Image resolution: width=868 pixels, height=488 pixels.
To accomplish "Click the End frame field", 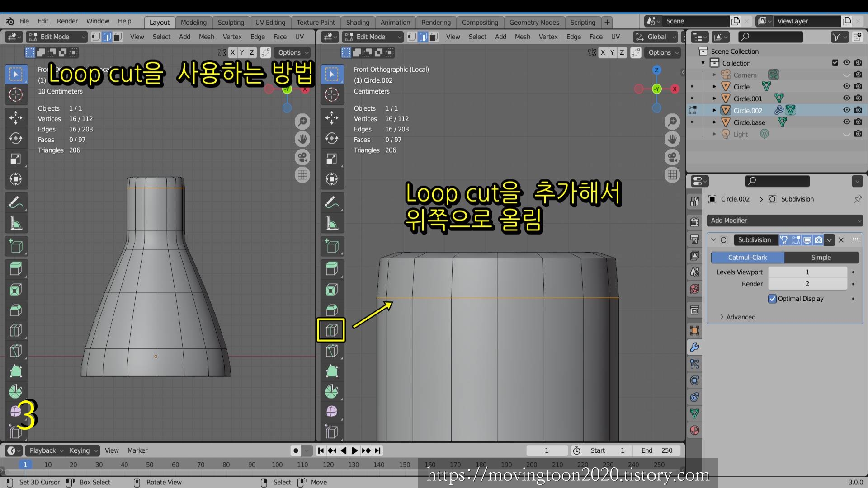I will (658, 450).
